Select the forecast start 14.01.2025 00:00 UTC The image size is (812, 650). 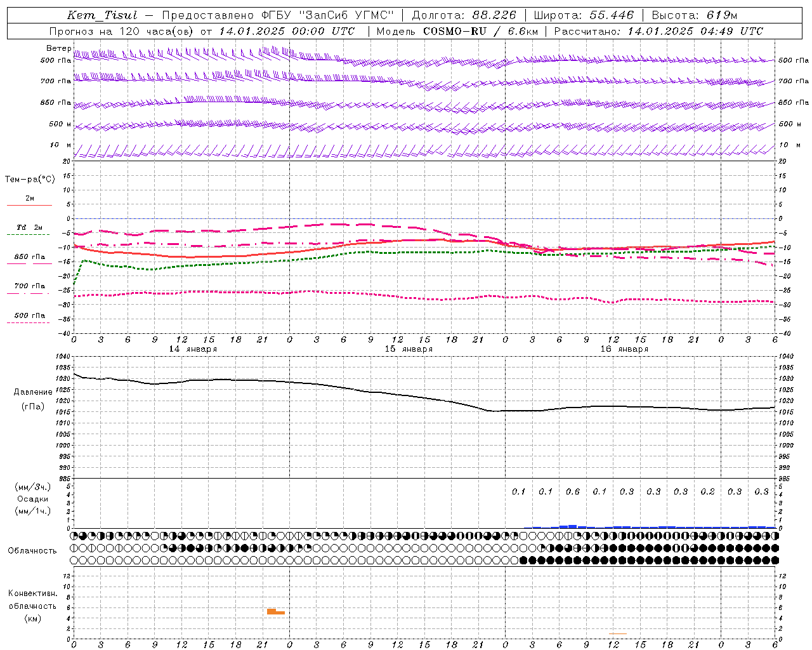click(287, 31)
